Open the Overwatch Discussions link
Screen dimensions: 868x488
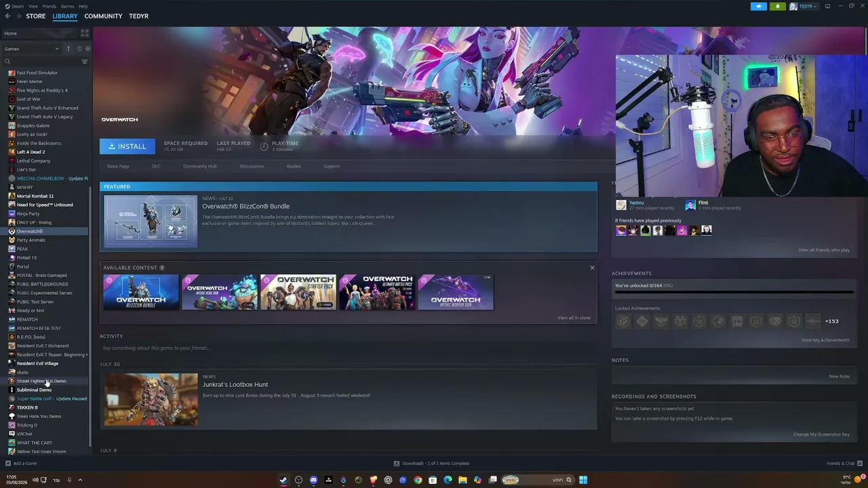coord(252,166)
